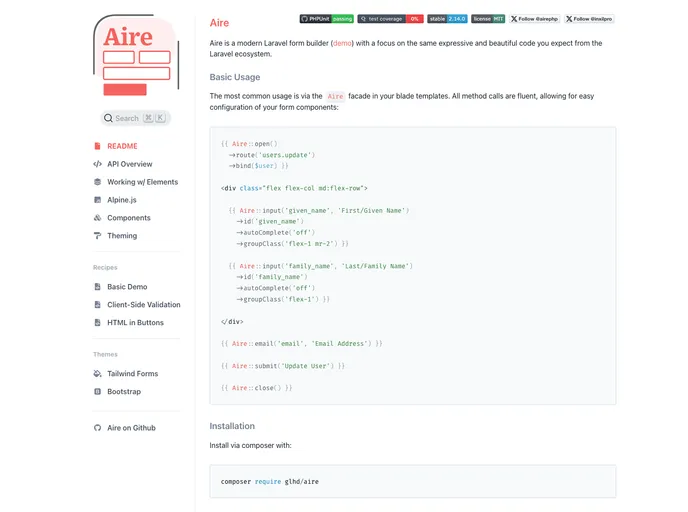Click the Client-Side Validation file icon
The width and height of the screenshot is (688, 512).
[x=97, y=305]
